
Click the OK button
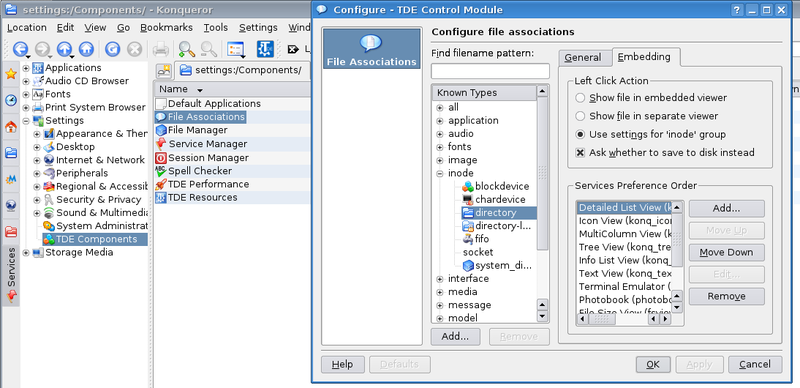(x=653, y=365)
